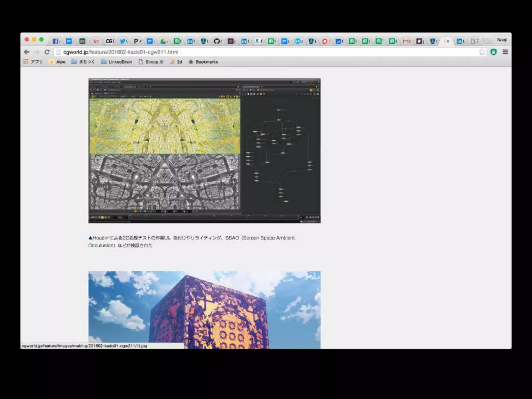Open the Houdini UI screenshot image
The width and height of the screenshot is (532, 399).
(x=204, y=150)
